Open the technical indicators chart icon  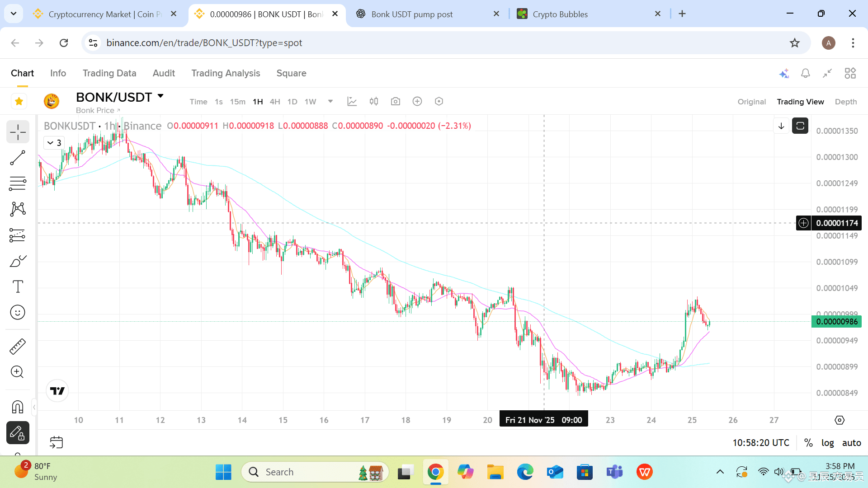(x=352, y=102)
